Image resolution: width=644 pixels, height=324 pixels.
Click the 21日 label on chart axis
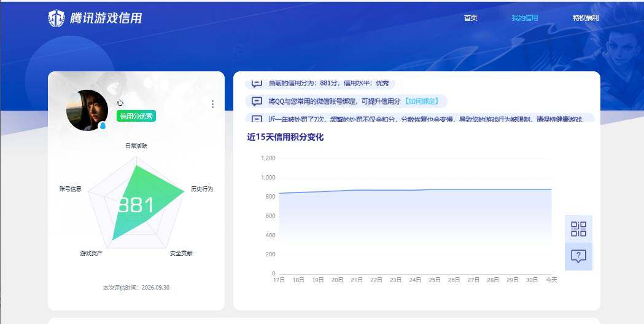357,280
